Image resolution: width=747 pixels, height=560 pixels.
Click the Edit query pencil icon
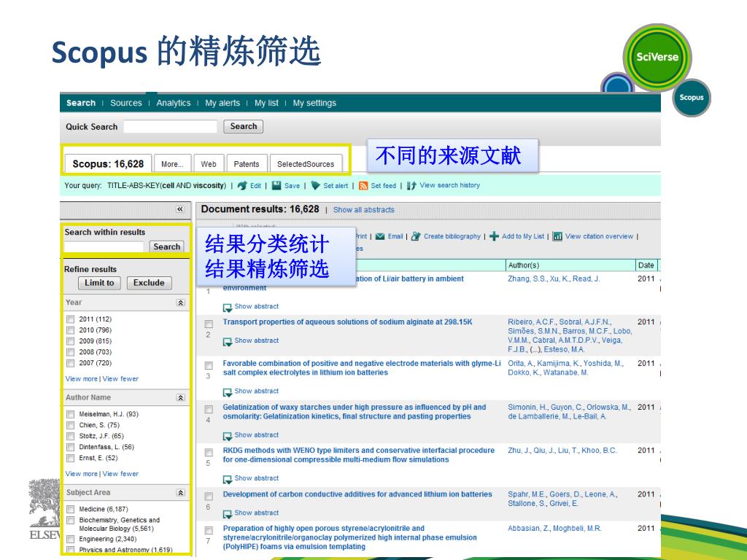click(242, 186)
